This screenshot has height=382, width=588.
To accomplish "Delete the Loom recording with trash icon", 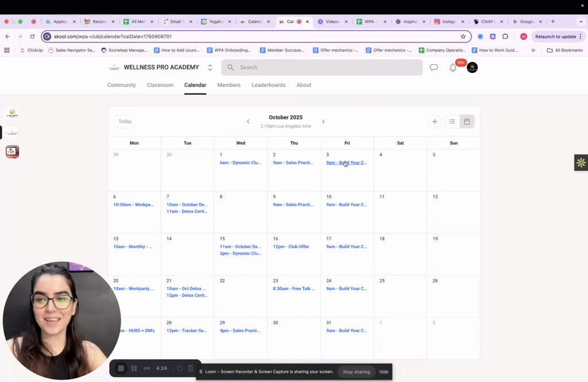I will pos(191,368).
